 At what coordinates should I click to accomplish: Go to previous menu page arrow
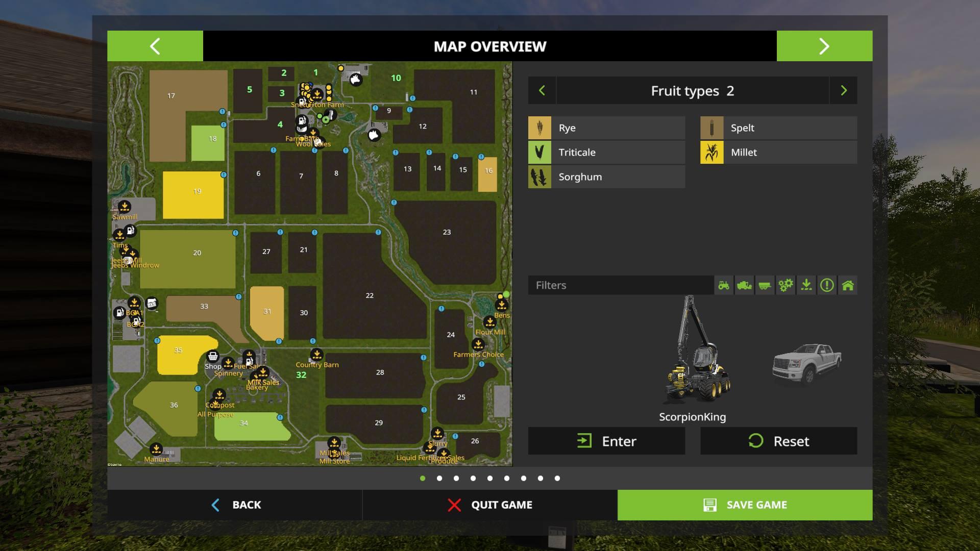pyautogui.click(x=155, y=46)
